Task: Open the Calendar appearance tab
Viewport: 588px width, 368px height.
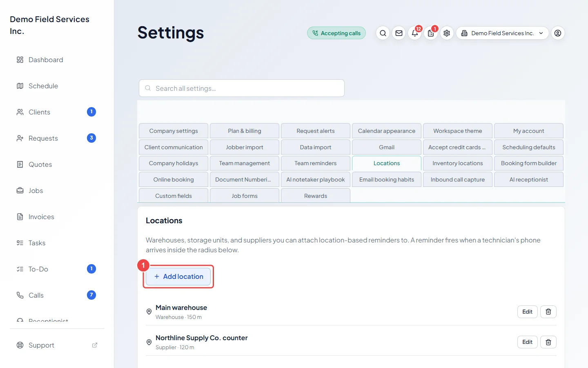Action: [387, 131]
